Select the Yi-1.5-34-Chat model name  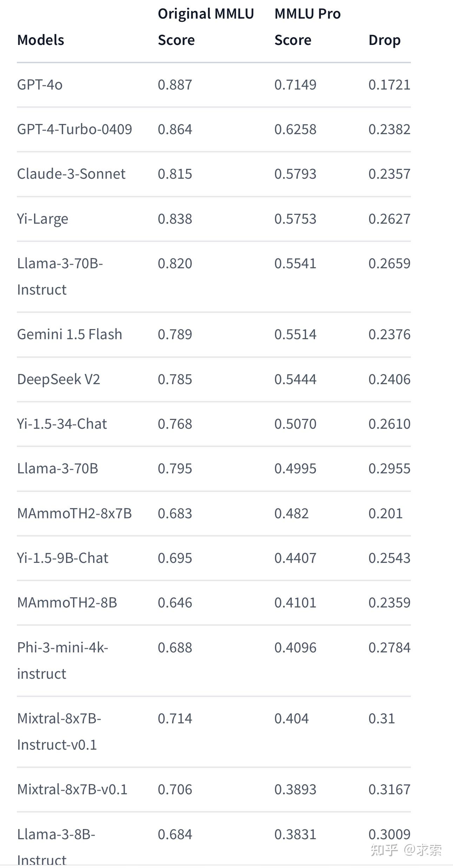(62, 424)
